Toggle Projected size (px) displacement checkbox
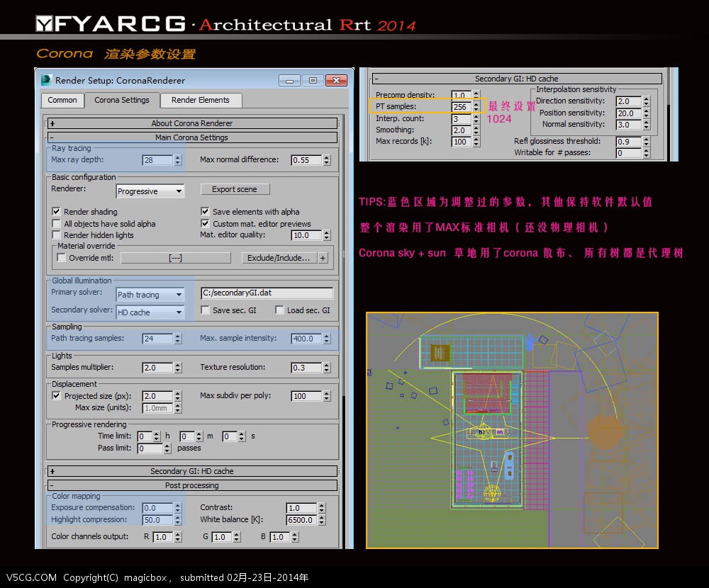 click(56, 396)
